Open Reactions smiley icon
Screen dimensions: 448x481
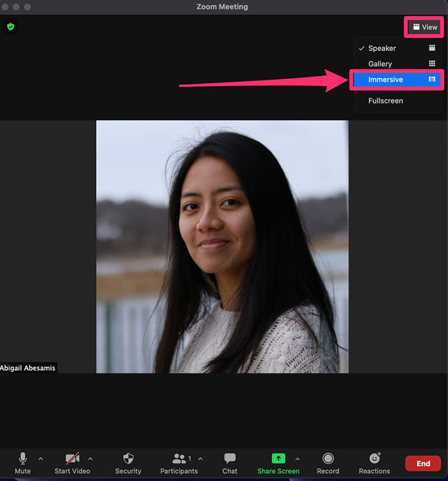374,459
